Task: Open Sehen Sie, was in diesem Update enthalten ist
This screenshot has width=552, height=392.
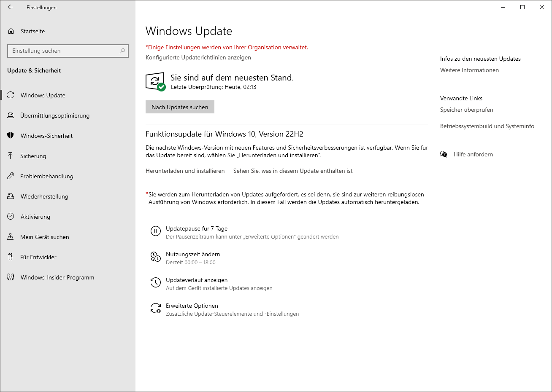Action: tap(293, 171)
